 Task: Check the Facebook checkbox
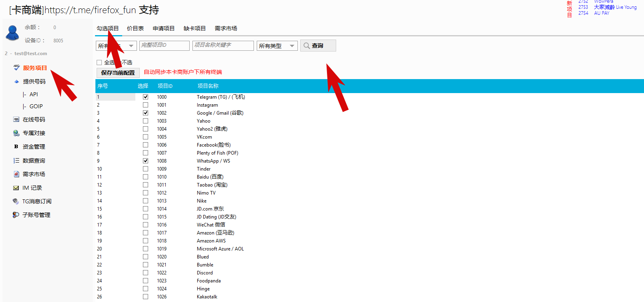(x=146, y=145)
